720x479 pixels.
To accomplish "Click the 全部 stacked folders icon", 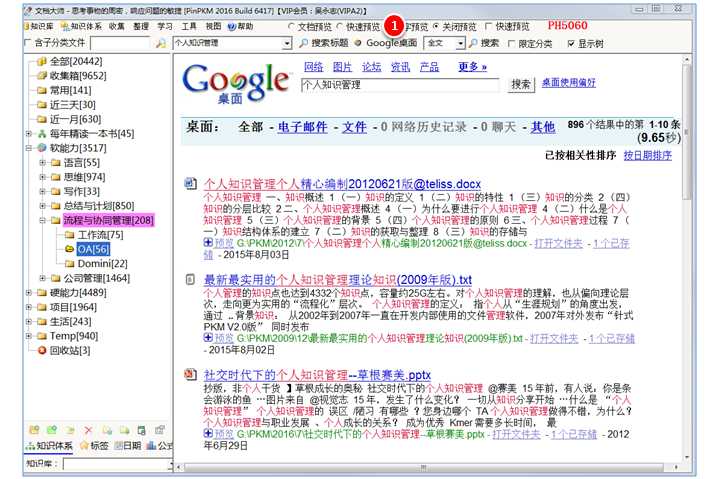I will coord(42,61).
